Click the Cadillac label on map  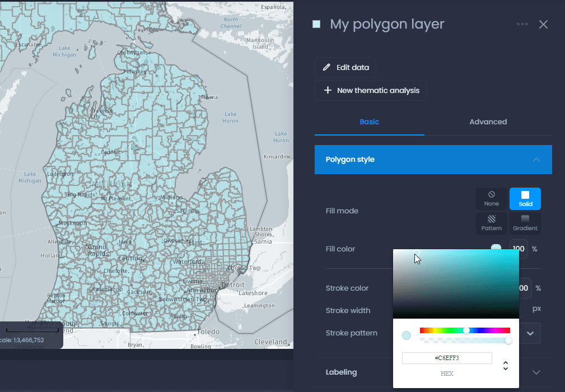pyautogui.click(x=111, y=152)
